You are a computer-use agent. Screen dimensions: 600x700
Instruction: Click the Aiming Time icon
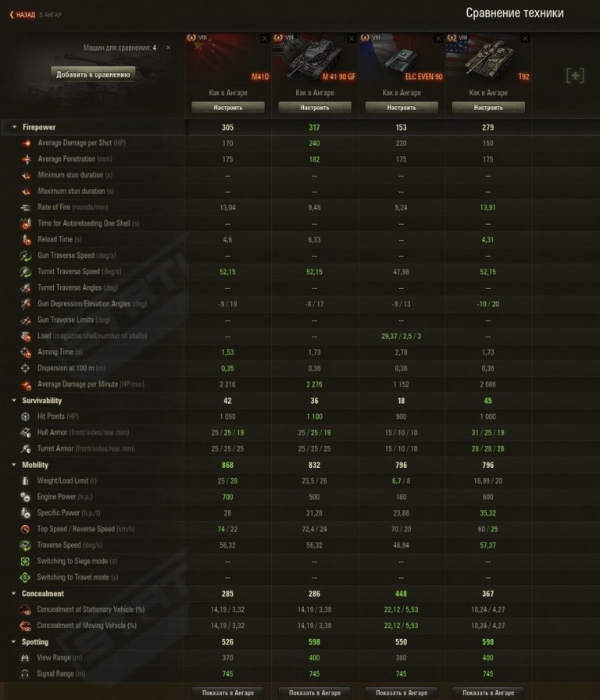pyautogui.click(x=26, y=352)
